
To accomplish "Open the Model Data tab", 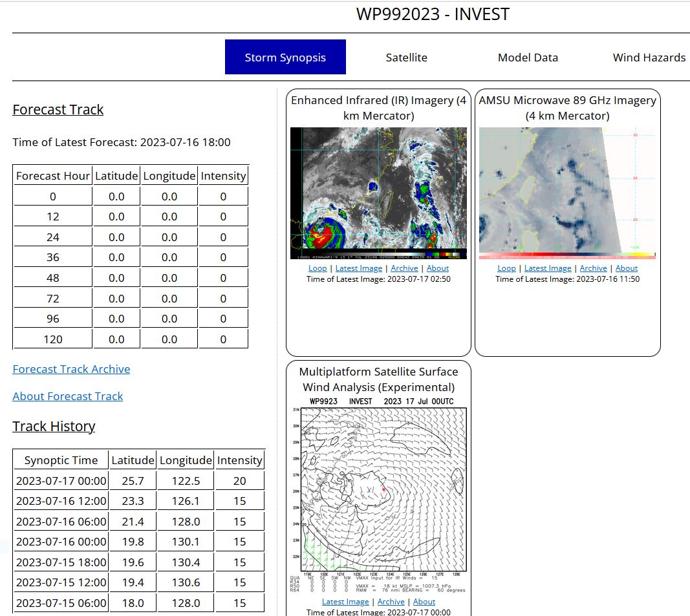I will 528,57.
